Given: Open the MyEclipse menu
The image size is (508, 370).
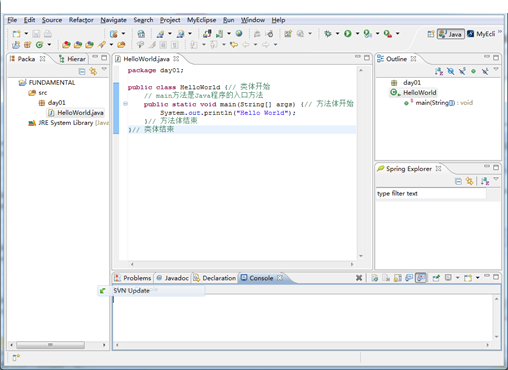Looking at the screenshot, I should (x=201, y=20).
